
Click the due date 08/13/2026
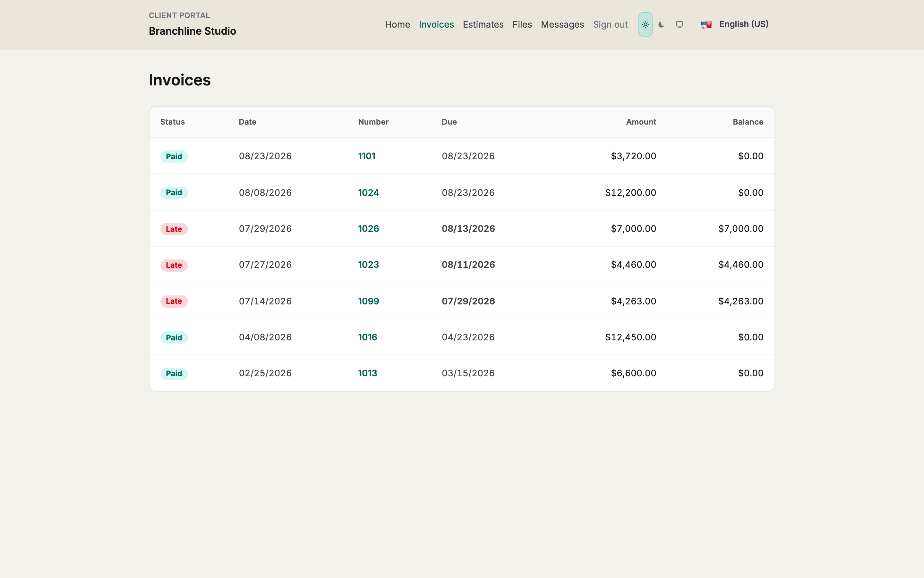point(468,229)
